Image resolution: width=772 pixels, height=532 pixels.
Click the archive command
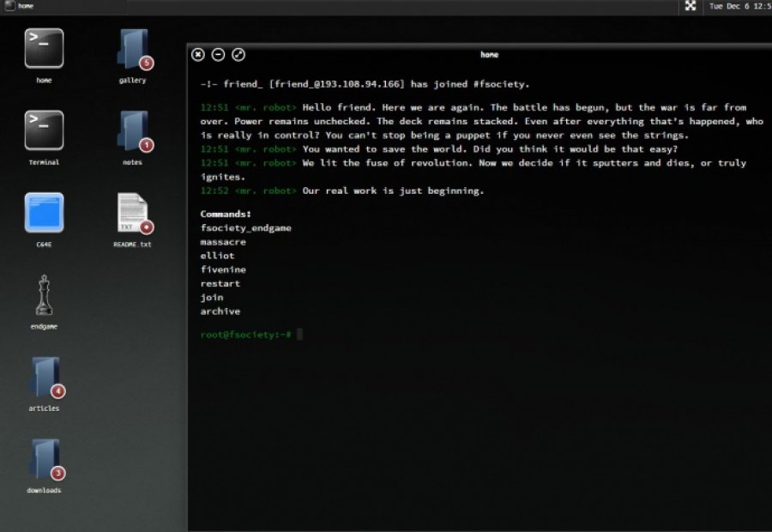[220, 311]
